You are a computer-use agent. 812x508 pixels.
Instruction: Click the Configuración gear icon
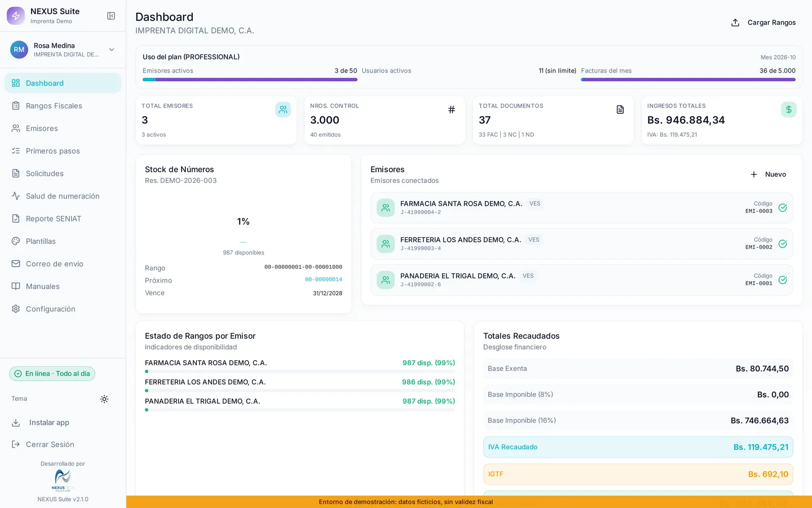tap(16, 309)
